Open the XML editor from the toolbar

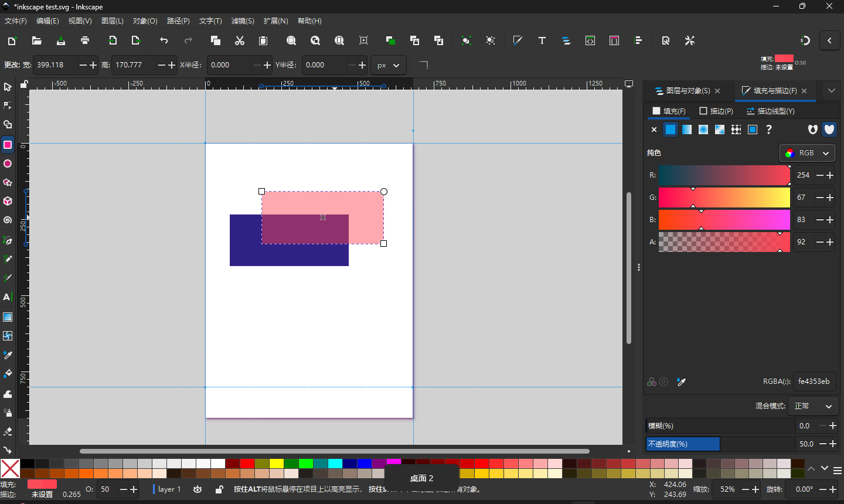coord(590,40)
